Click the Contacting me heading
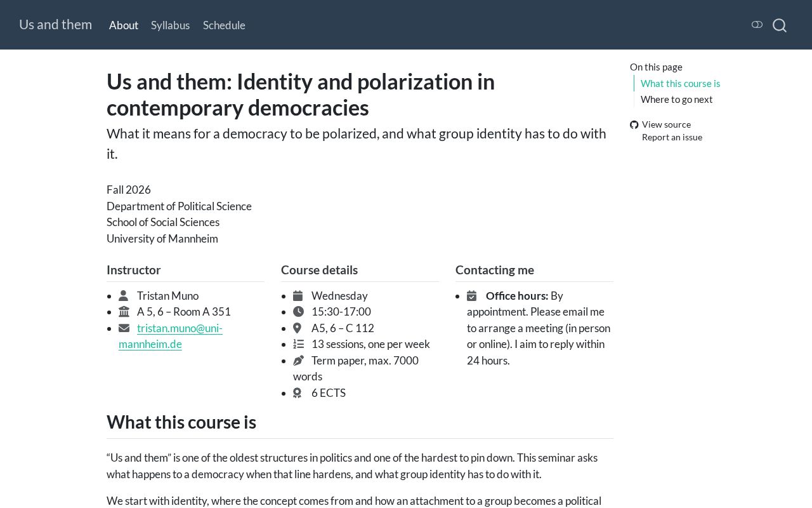Viewport: 812px width, 508px height. tap(495, 270)
